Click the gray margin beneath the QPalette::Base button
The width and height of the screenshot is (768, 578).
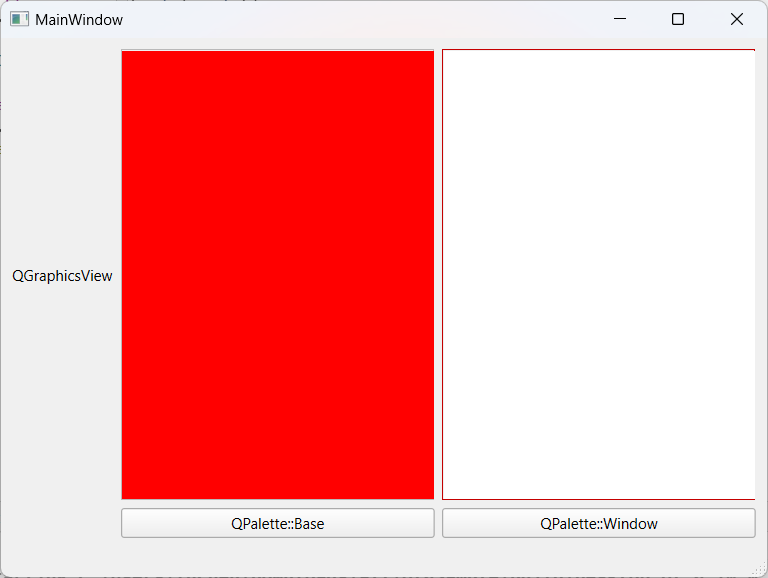(278, 556)
